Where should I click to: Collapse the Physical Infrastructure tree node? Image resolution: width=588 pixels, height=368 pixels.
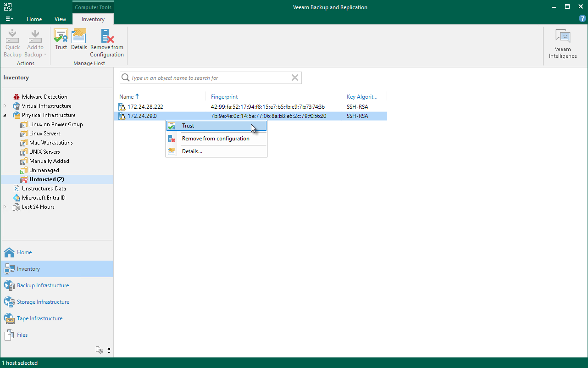click(x=6, y=115)
